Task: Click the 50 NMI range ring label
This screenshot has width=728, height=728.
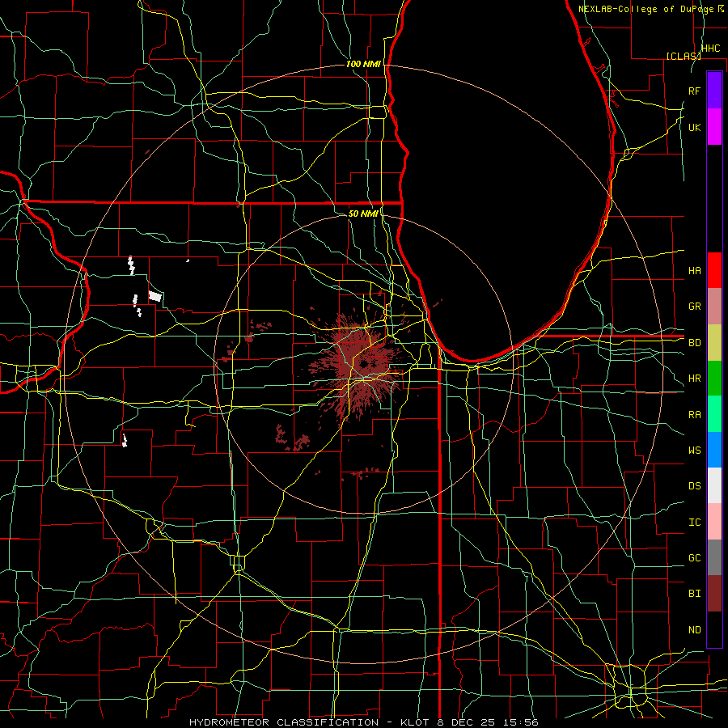Action: (363, 214)
